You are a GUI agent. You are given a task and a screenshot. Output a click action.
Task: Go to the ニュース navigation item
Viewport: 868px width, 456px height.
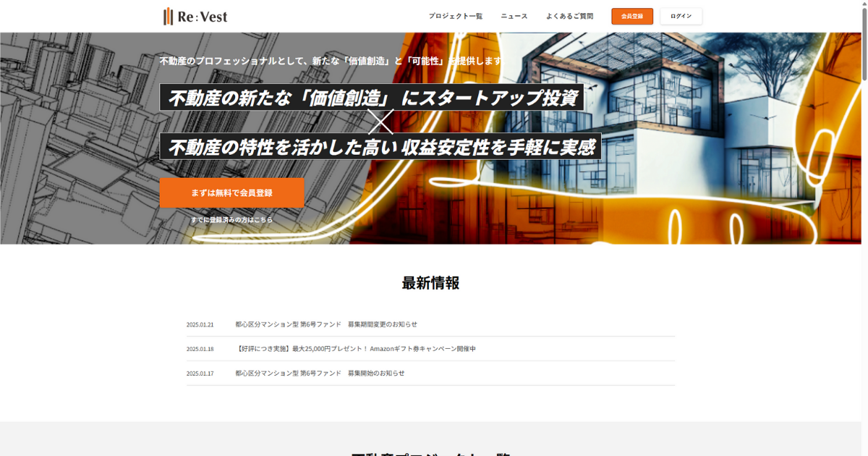[514, 16]
